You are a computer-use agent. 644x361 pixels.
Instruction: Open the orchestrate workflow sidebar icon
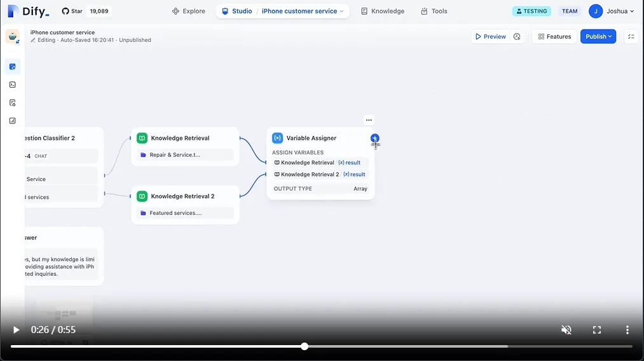tap(12, 67)
